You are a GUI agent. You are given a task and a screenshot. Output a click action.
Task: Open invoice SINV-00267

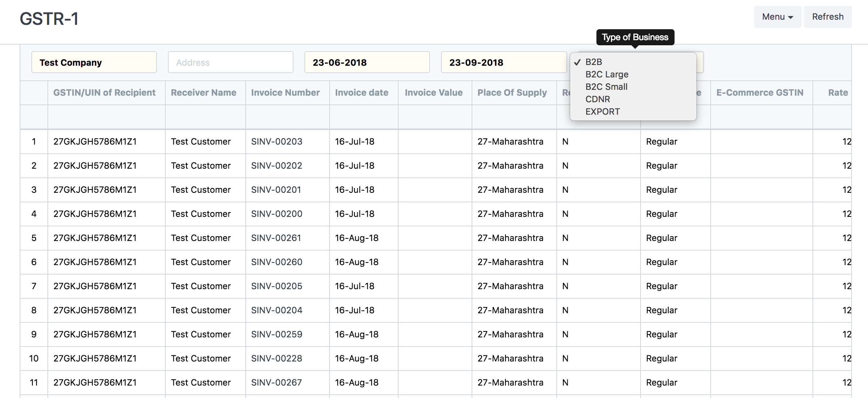[x=277, y=383]
